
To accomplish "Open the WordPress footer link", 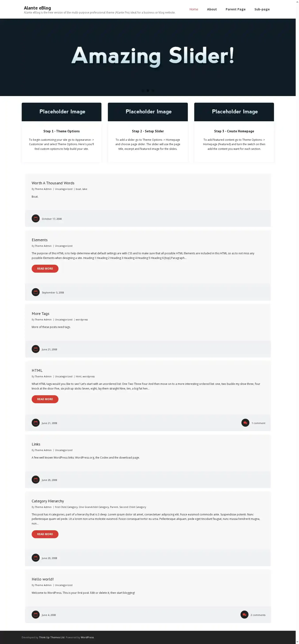I will coord(87,637).
